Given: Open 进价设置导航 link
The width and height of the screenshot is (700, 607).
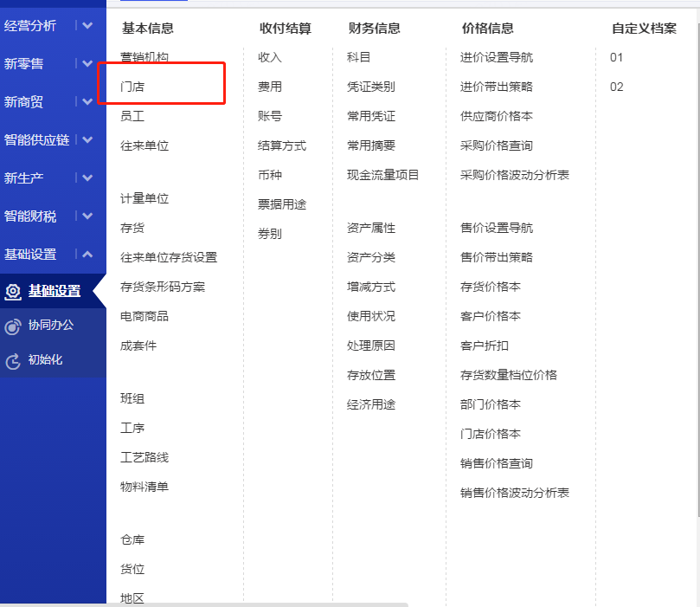Looking at the screenshot, I should [x=497, y=57].
